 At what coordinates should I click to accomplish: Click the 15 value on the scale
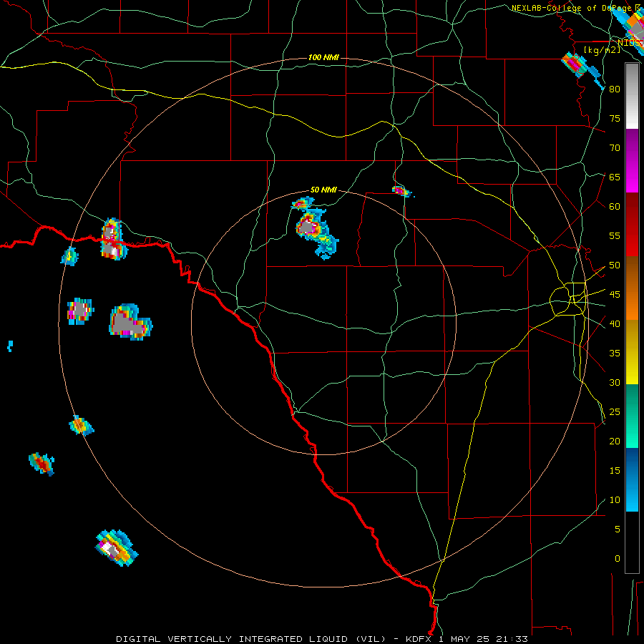(x=615, y=470)
